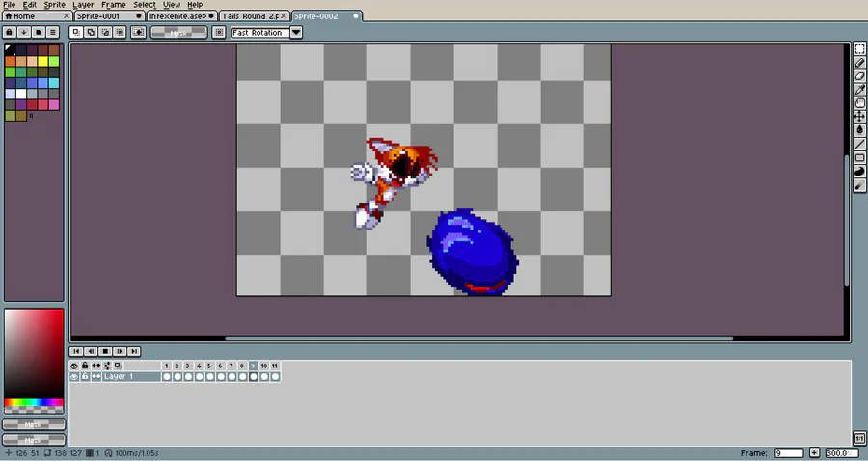Toggle visibility of Layer 1
Image resolution: width=868 pixels, height=461 pixels.
tap(74, 376)
